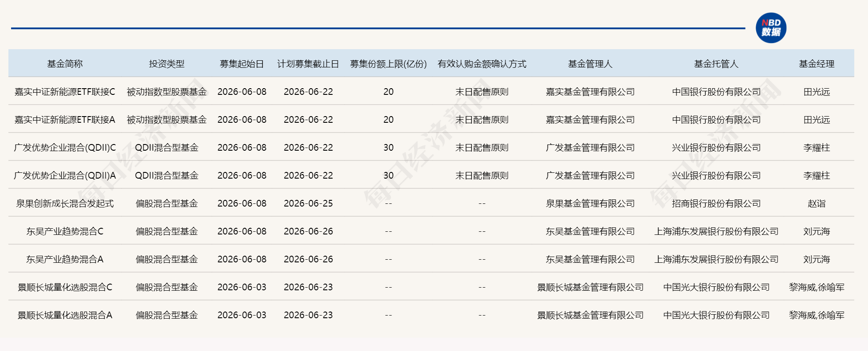This screenshot has width=868, height=351.
Task: Click deadline 2026-06-26 in 东吴产业趋势混合C row
Action: coord(308,231)
